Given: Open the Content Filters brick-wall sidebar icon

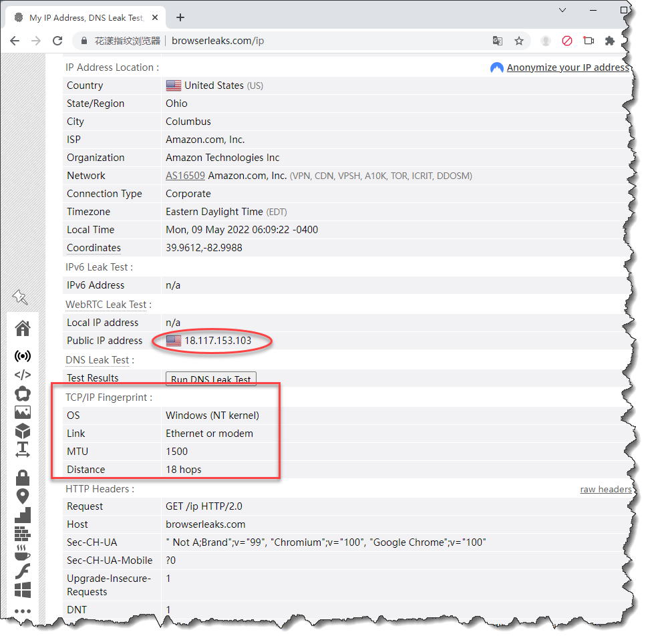Looking at the screenshot, I should (23, 534).
